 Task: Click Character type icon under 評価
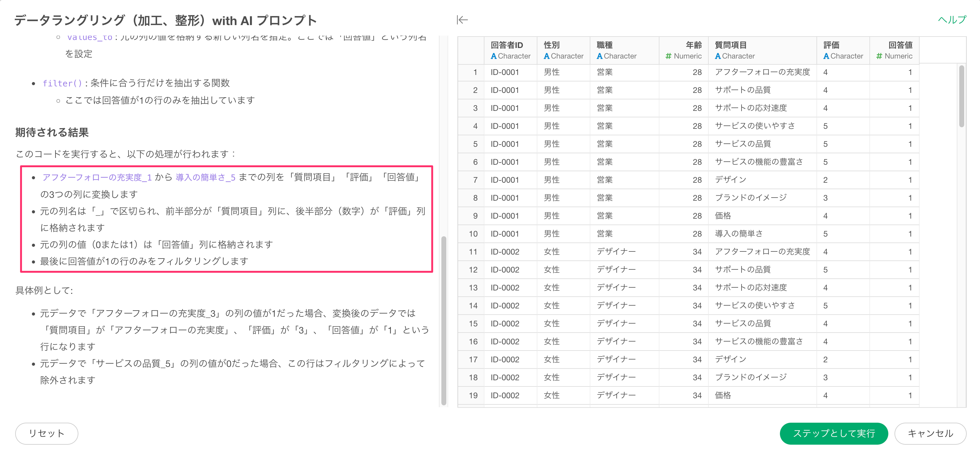pyautogui.click(x=826, y=56)
